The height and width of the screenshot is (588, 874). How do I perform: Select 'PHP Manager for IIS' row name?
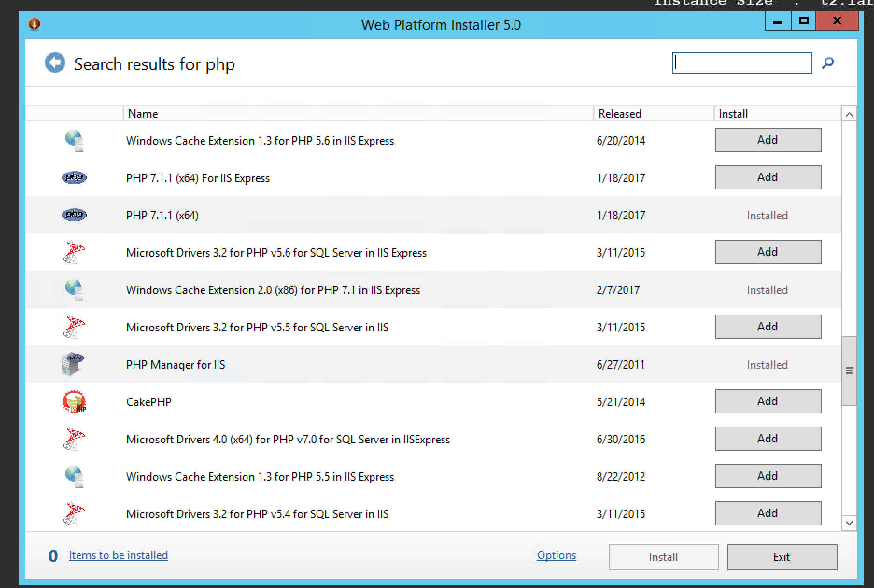click(x=176, y=364)
